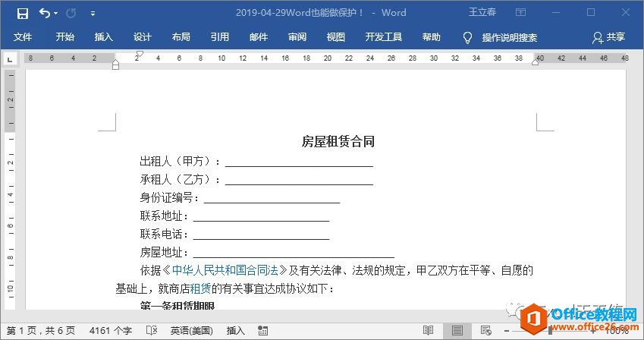
Task: Click the 共享 share button
Action: click(608, 37)
